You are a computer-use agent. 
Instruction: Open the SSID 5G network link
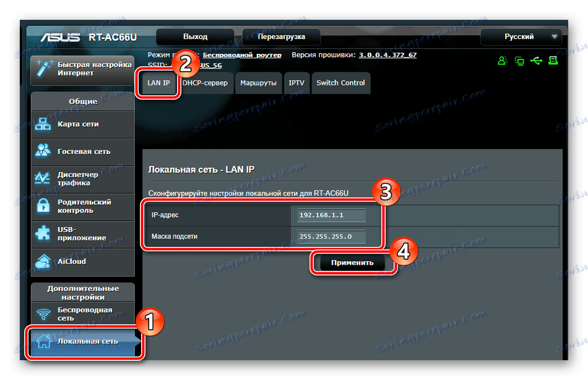(x=210, y=65)
